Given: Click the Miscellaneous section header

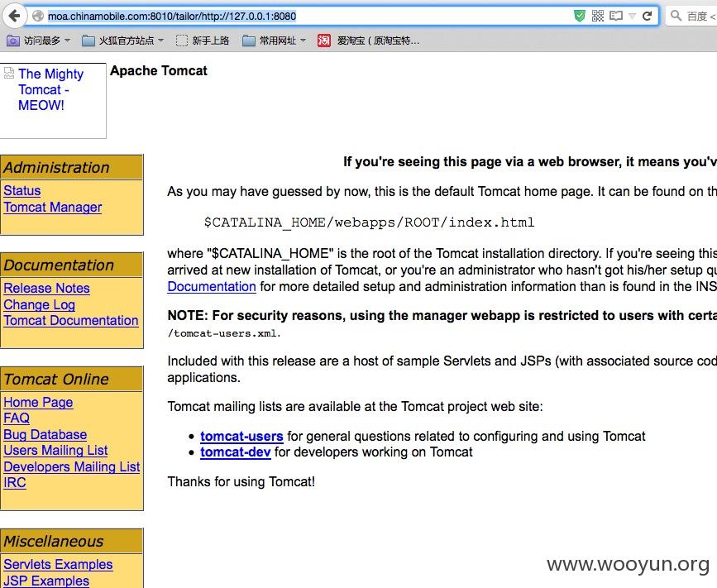Looking at the screenshot, I should (x=71, y=542).
